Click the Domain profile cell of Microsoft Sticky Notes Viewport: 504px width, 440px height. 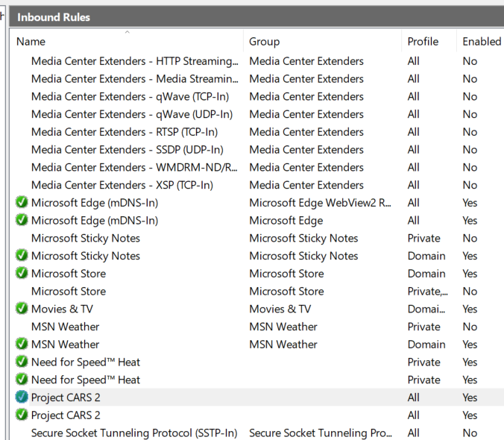[426, 256]
